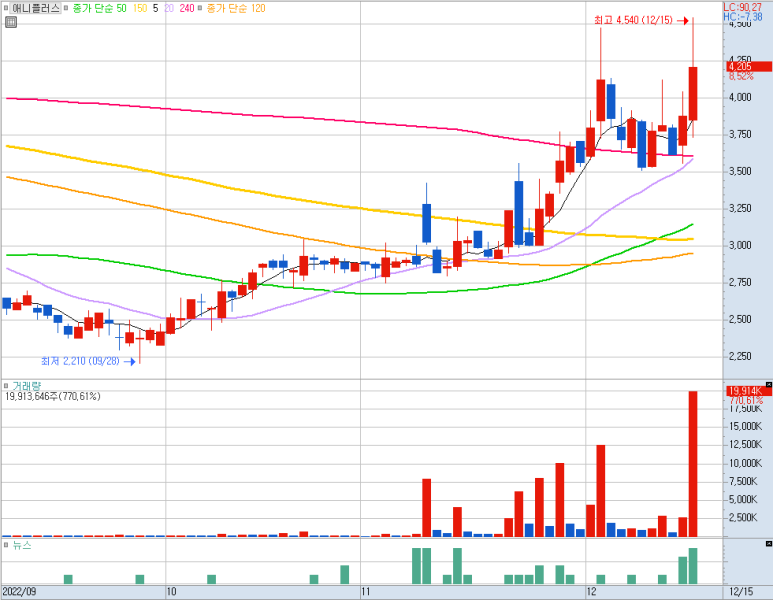Select the green 종가 단순 50 indicator label
773x600 pixels.
[x=100, y=8]
